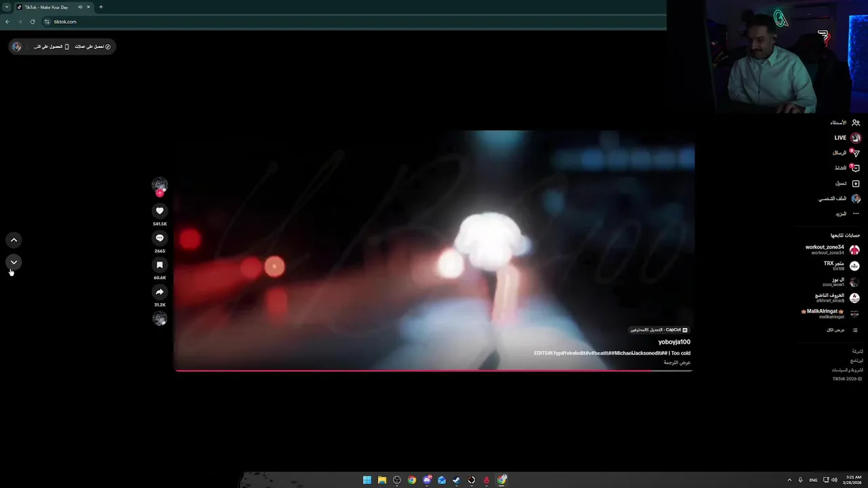Close the TikTok browser tab

tap(88, 7)
